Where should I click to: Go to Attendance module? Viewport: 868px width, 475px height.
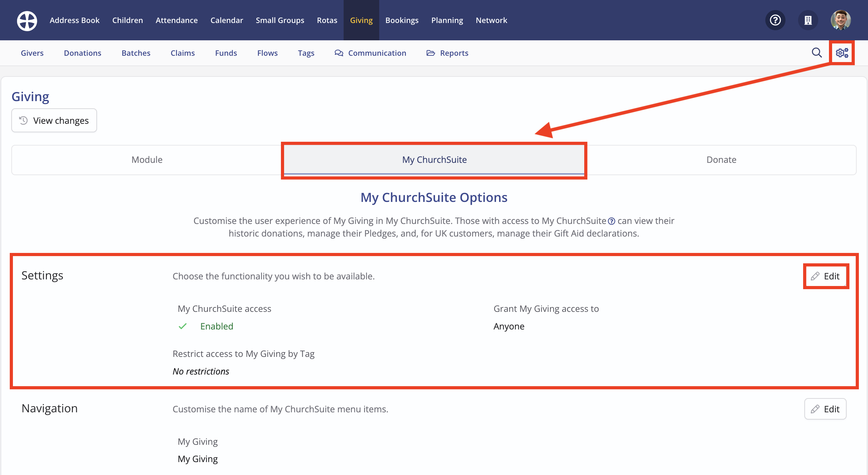(x=177, y=20)
